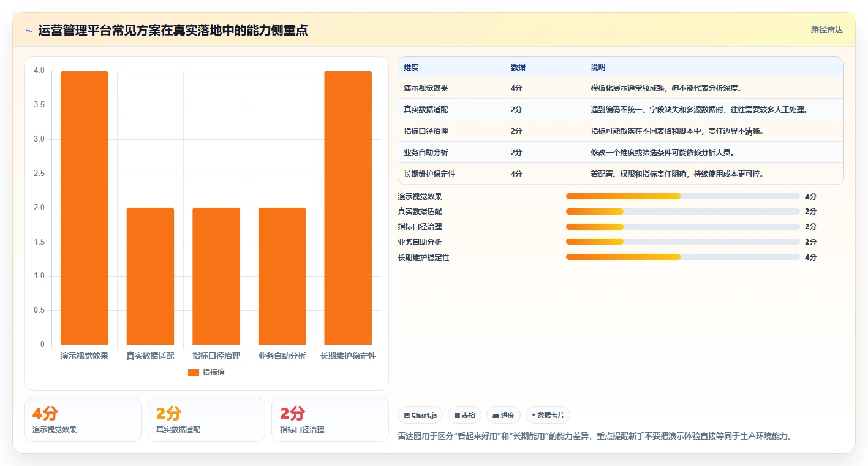Click the 数据卡片 tag chip
The width and height of the screenshot is (868, 466).
tap(548, 415)
